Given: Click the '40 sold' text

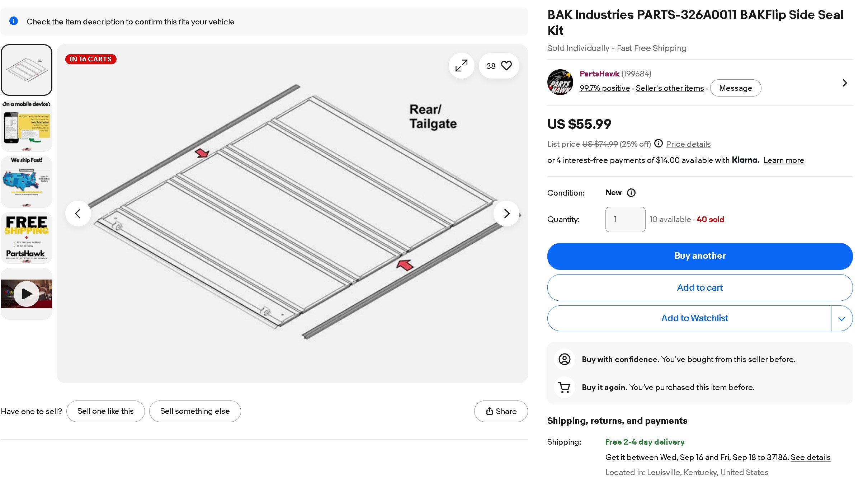Looking at the screenshot, I should pyautogui.click(x=710, y=219).
